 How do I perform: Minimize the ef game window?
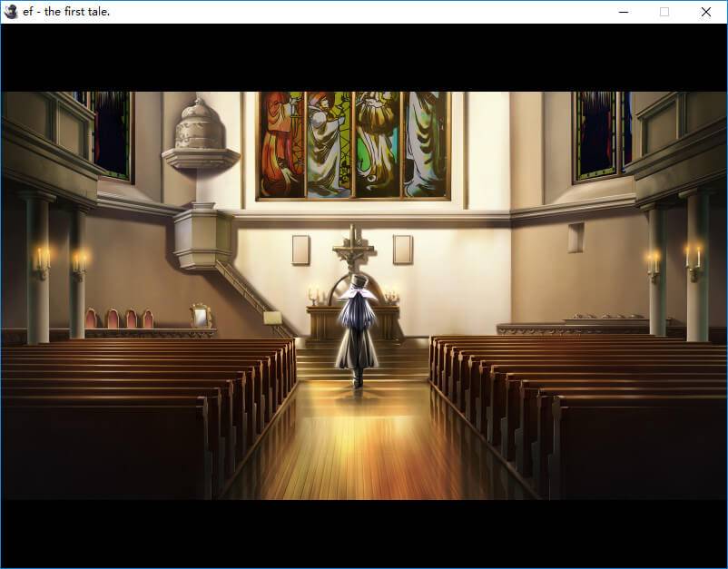[x=624, y=12]
